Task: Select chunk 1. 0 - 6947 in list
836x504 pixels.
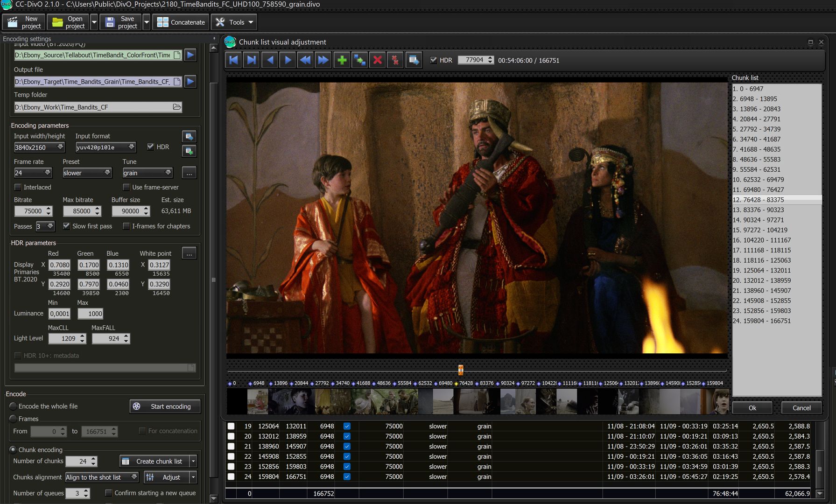Action: point(777,89)
